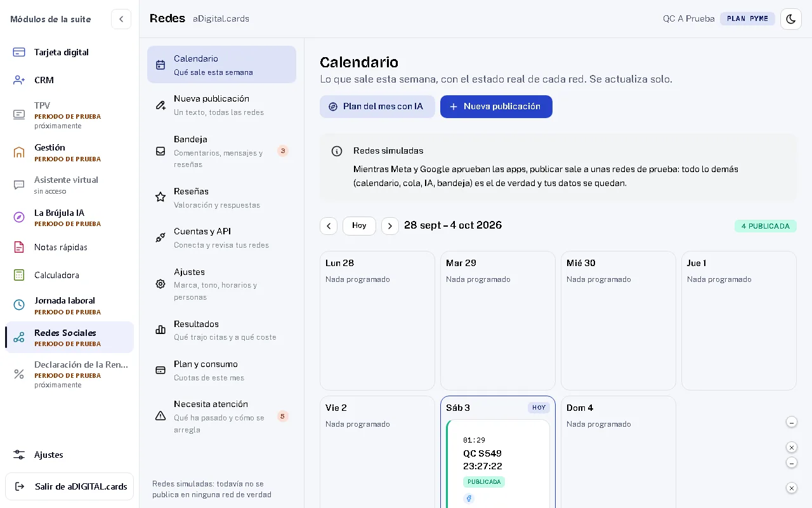Click the star icon next to Reseñas

pos(160,197)
